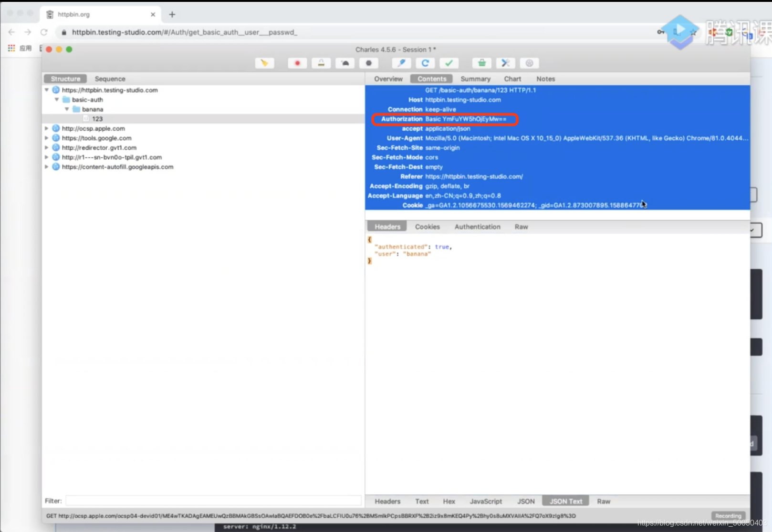Select request Headers tab
The height and width of the screenshot is (532, 772).
click(387, 226)
